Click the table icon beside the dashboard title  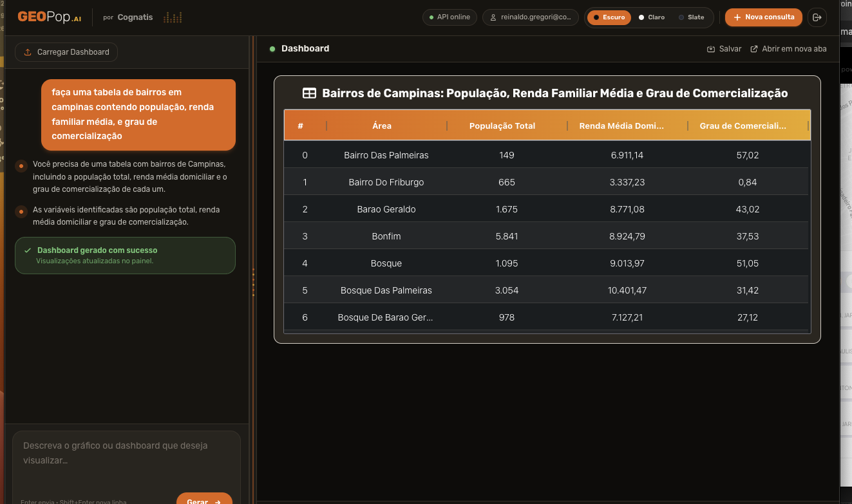point(309,93)
